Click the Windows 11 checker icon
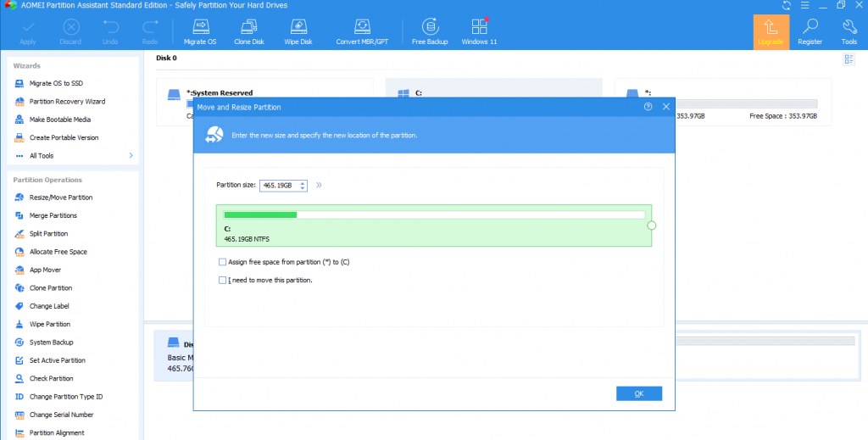The image size is (868, 440). pyautogui.click(x=479, y=32)
